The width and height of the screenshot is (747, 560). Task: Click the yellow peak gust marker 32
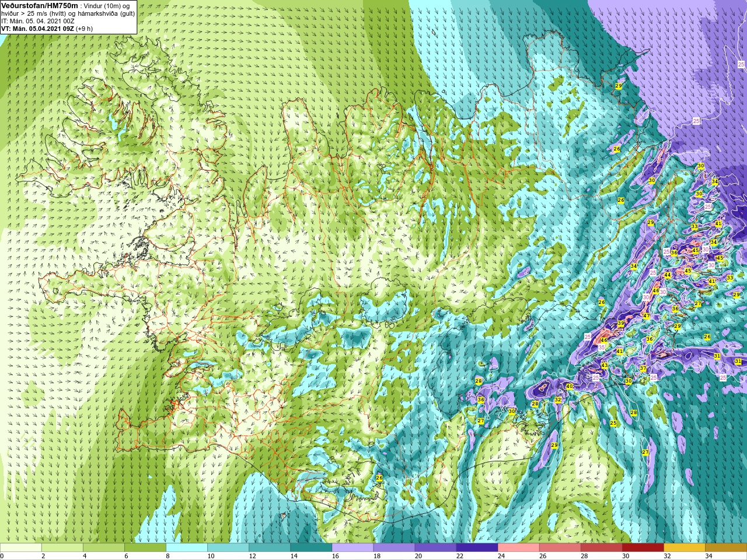[x=558, y=400]
